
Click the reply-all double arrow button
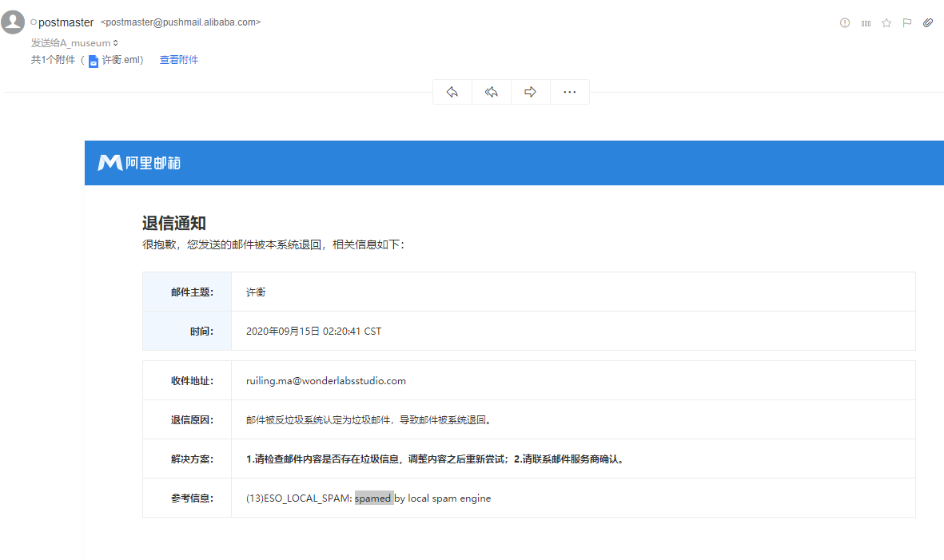[x=492, y=92]
